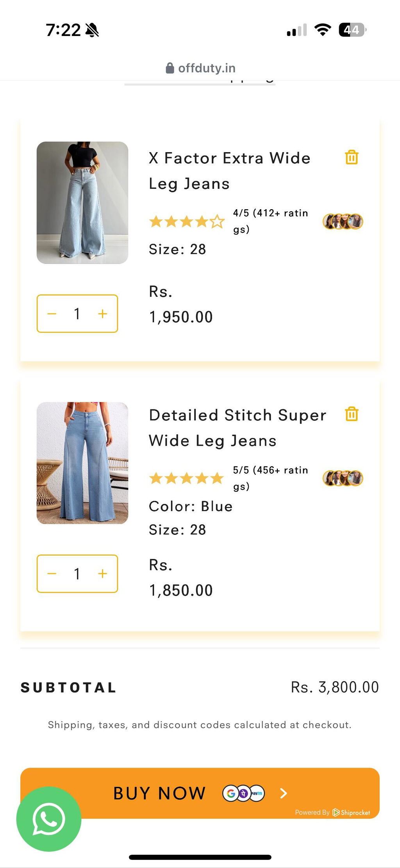Open X Factor Extra Wide Leg Jeans title

pyautogui.click(x=230, y=171)
